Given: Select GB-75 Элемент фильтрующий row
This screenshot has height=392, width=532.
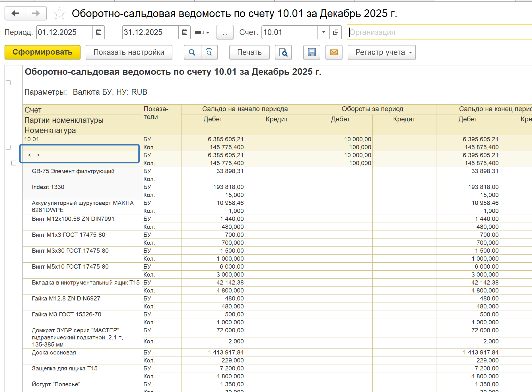Looking at the screenshot, I should pos(82,175).
